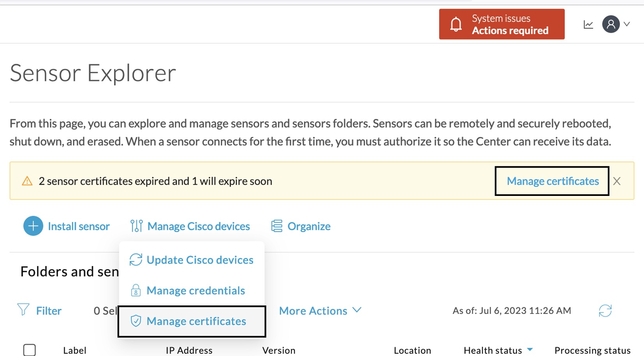Screen dimensions: 644x356
Task: Select Update Cisco devices from the menu
Action: (x=200, y=260)
